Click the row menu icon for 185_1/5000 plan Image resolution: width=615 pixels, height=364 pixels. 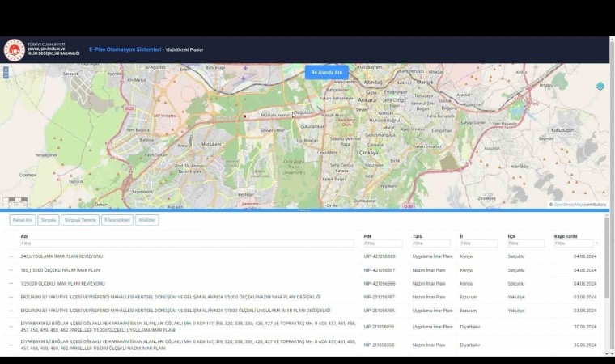coord(11,270)
